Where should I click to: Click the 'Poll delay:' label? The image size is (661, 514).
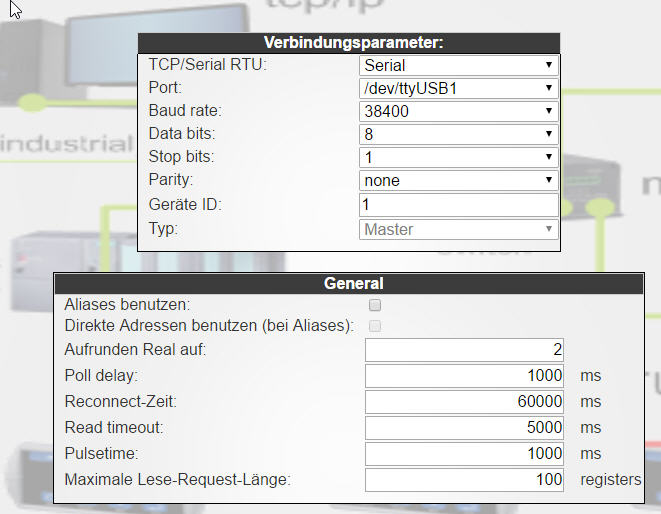pyautogui.click(x=101, y=375)
